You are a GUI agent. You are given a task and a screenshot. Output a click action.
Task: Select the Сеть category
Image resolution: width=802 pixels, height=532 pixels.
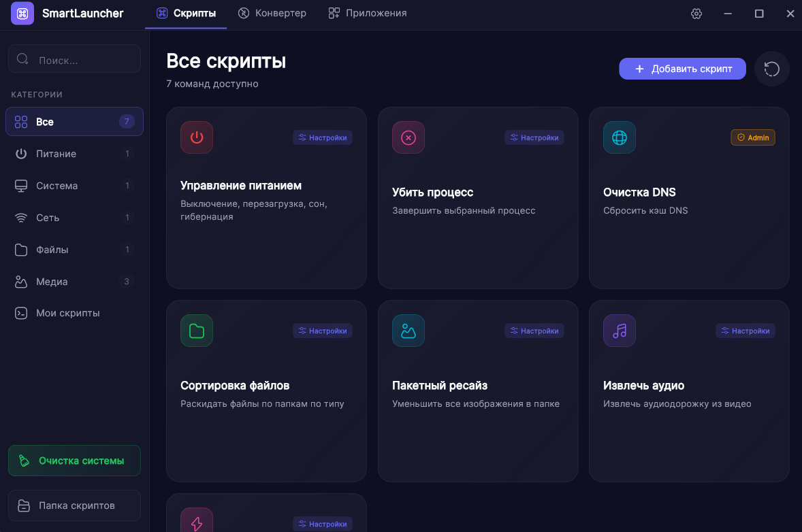pos(75,218)
